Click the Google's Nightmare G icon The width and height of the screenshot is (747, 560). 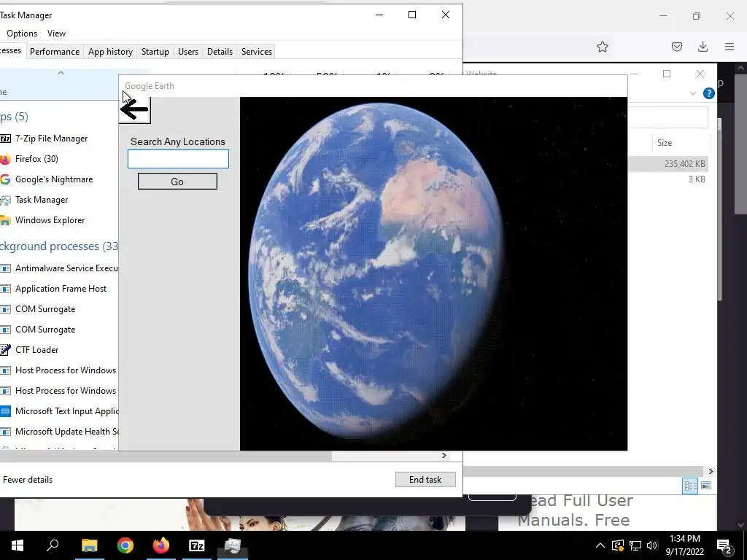[x=5, y=179]
